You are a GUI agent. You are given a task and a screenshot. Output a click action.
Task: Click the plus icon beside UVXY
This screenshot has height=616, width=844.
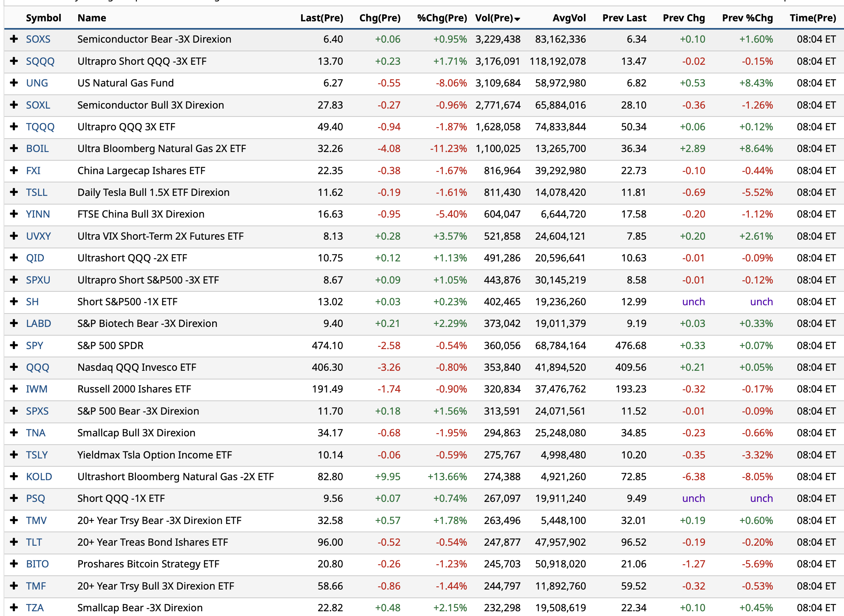pos(14,236)
